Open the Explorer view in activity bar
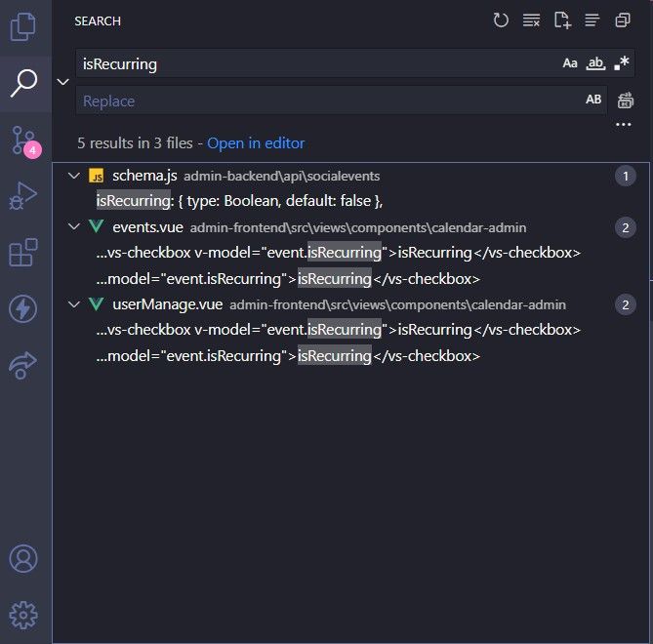 tap(23, 26)
